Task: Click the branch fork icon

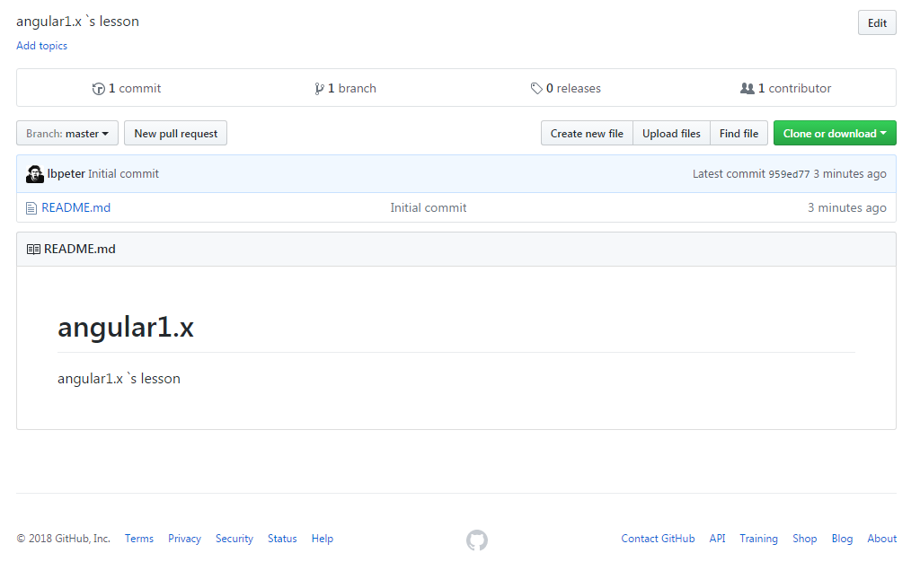Action: click(319, 89)
